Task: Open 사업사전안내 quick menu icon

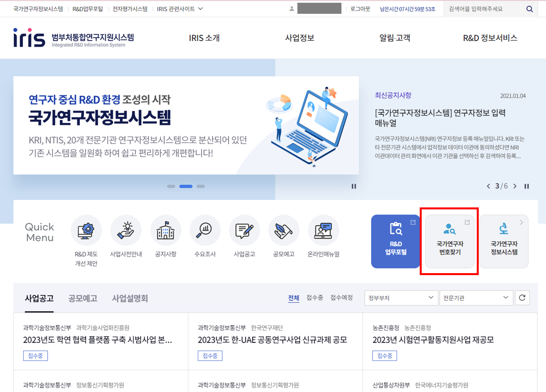Action: tap(126, 230)
